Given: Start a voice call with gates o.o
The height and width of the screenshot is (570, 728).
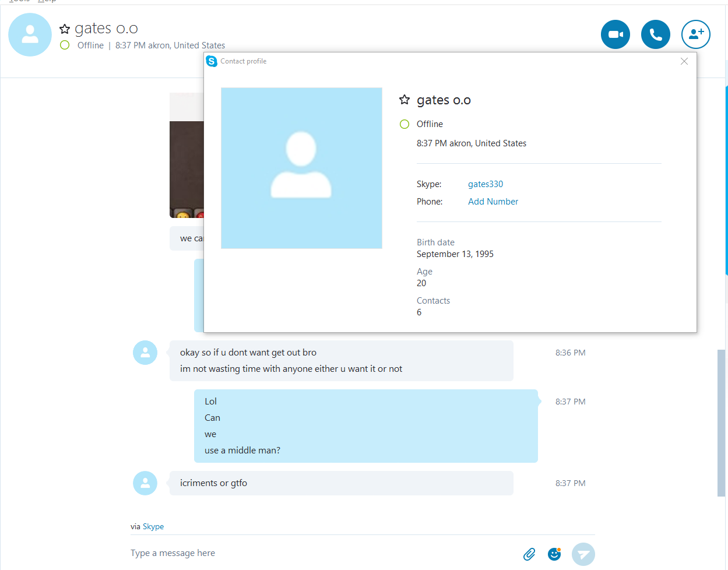Looking at the screenshot, I should tap(656, 34).
